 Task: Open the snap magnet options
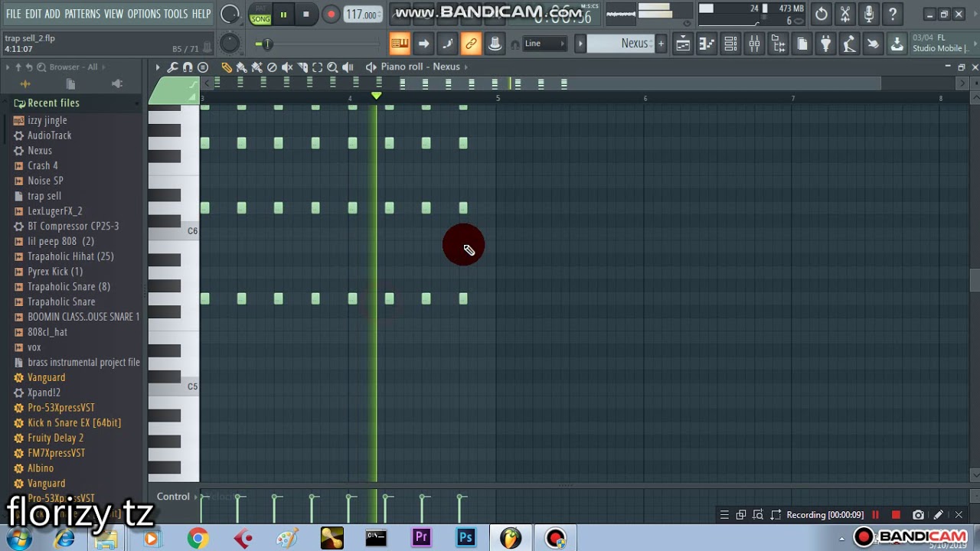[188, 67]
